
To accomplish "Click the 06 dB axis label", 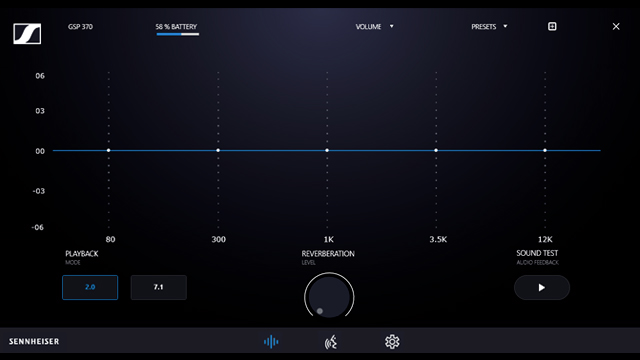I will point(40,76).
